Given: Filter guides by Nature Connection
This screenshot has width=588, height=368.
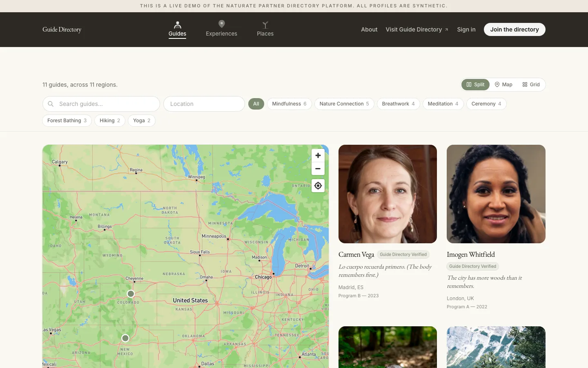Looking at the screenshot, I should [x=344, y=104].
